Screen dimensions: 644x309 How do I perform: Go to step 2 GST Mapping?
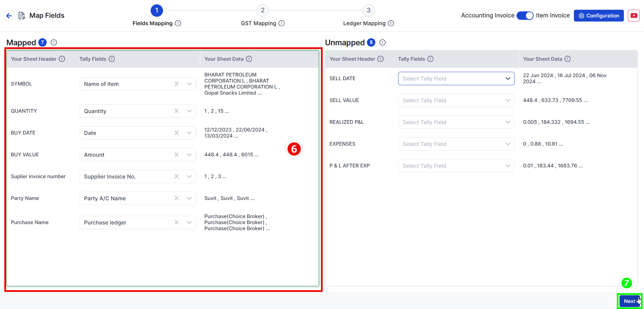[x=263, y=10]
